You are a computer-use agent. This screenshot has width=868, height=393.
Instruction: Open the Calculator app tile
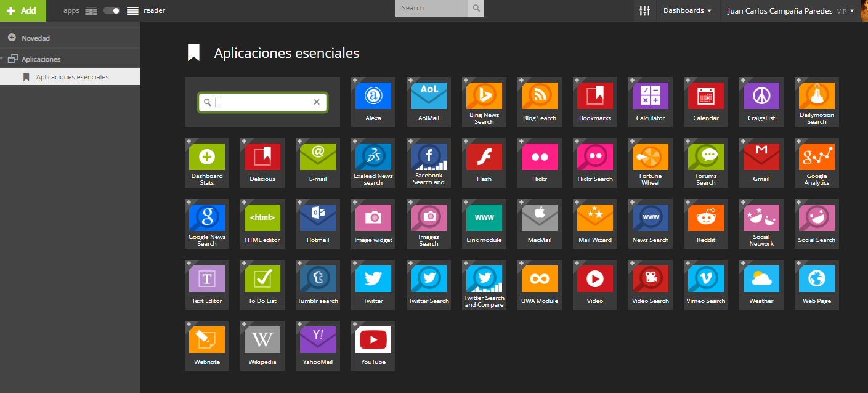tap(651, 102)
